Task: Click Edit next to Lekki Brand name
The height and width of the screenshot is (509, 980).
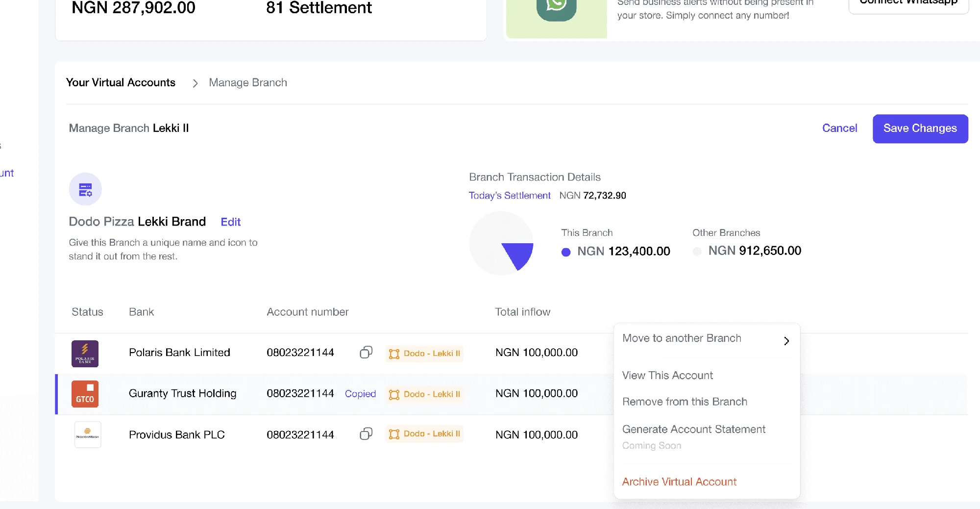Action: (231, 222)
